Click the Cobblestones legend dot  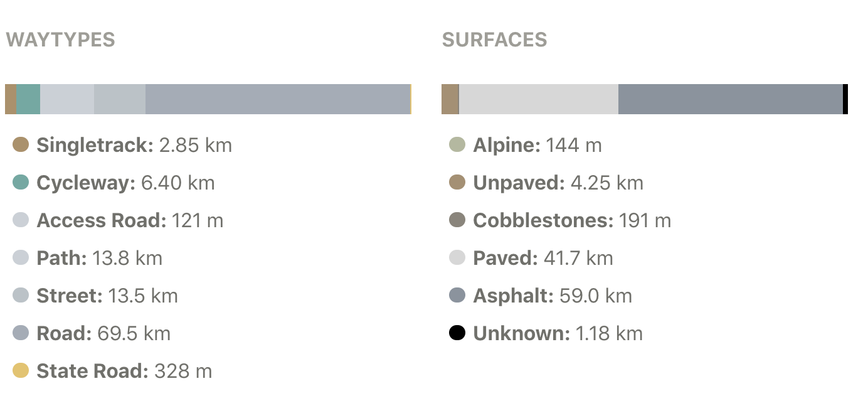457,220
